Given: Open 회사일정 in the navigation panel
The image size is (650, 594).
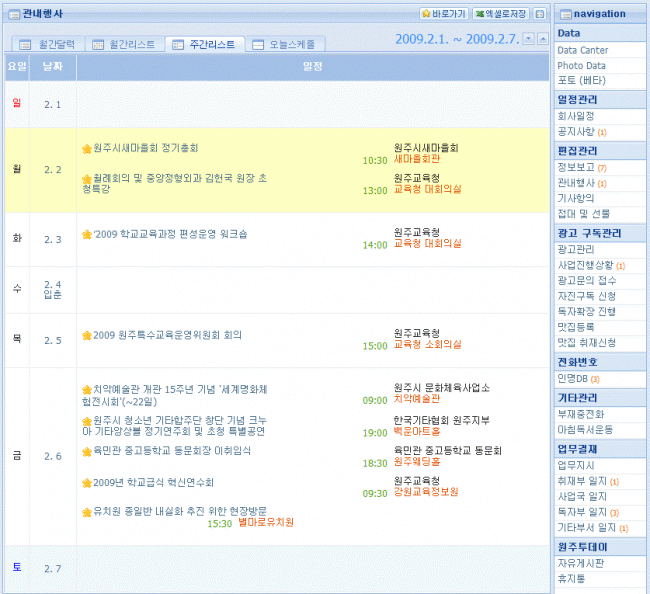Looking at the screenshot, I should 575,116.
